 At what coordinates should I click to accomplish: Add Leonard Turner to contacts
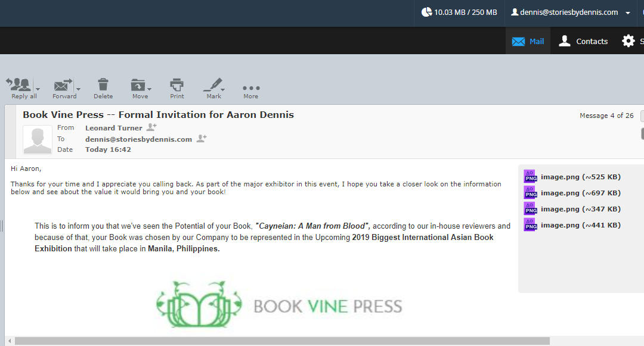pyautogui.click(x=151, y=127)
